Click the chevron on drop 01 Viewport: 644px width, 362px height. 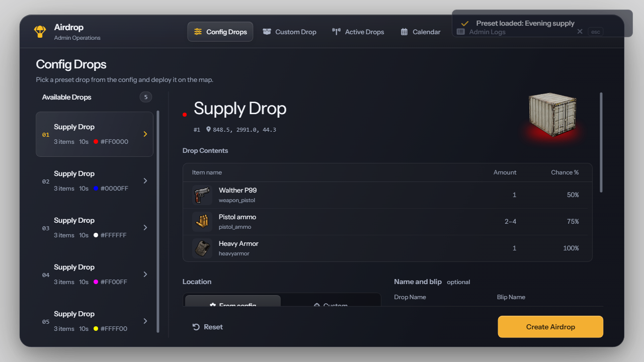pyautogui.click(x=145, y=134)
